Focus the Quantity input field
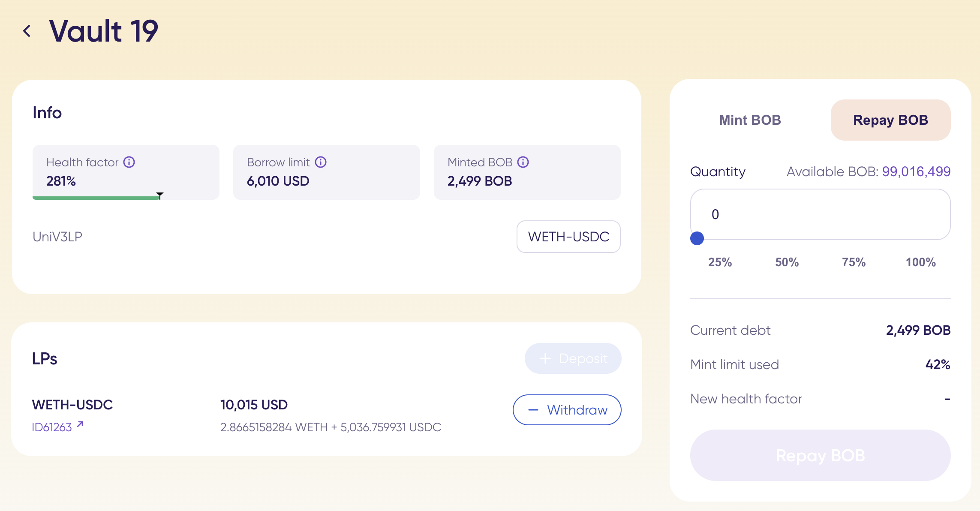980x511 pixels. click(820, 214)
